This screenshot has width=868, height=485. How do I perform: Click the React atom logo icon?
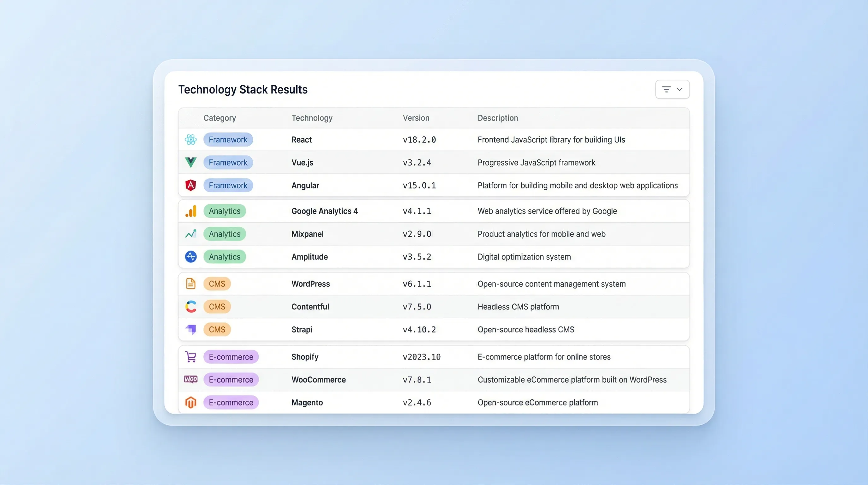[191, 140]
